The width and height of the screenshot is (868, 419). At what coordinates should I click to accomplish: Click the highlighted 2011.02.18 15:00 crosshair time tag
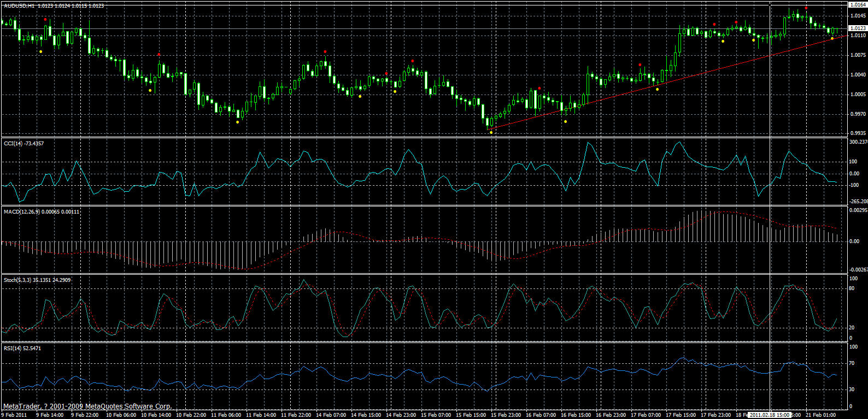pos(770,415)
